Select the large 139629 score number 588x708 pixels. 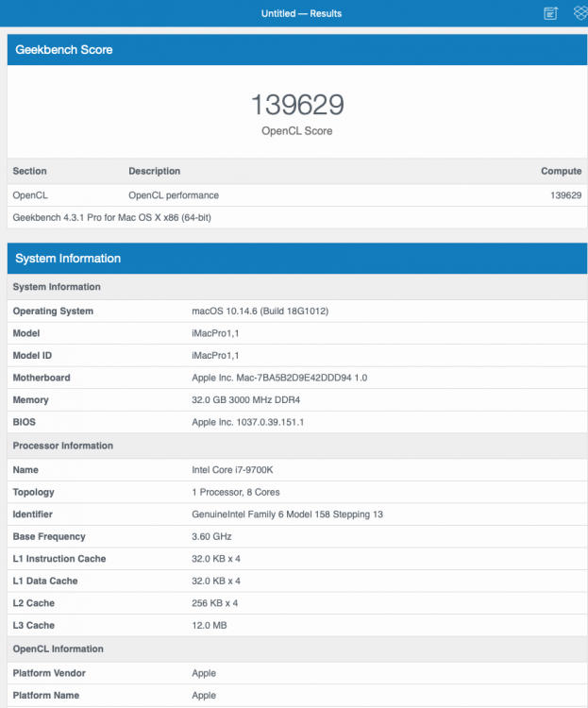[x=297, y=105]
